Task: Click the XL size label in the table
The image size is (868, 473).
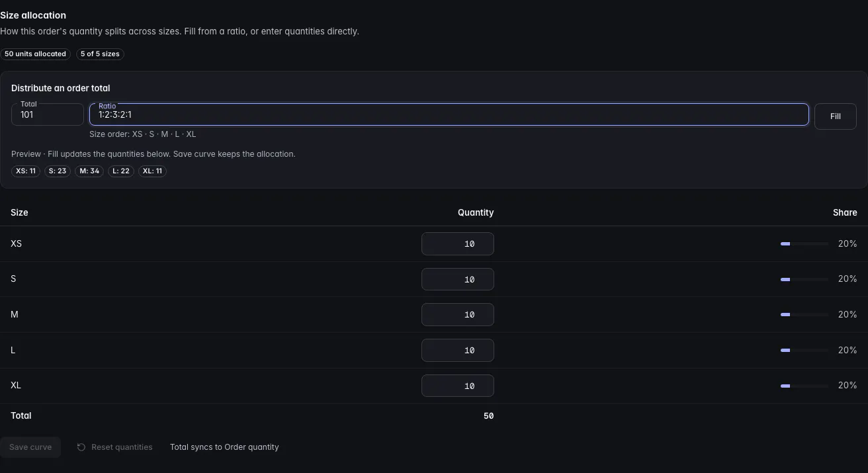Action: click(16, 386)
